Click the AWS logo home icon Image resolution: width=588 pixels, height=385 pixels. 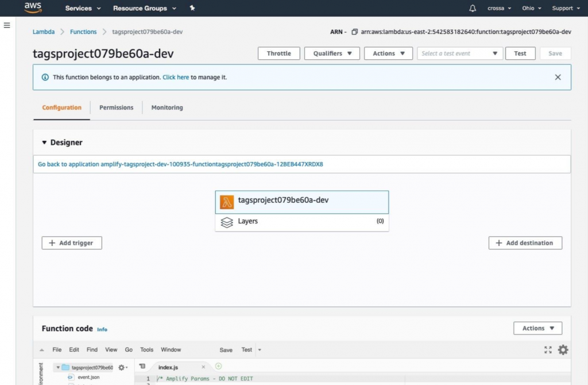point(33,7)
